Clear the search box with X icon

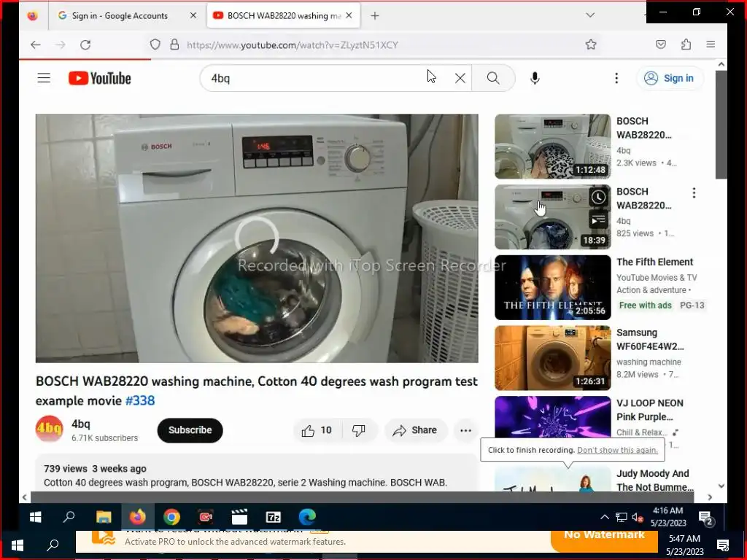pos(460,78)
